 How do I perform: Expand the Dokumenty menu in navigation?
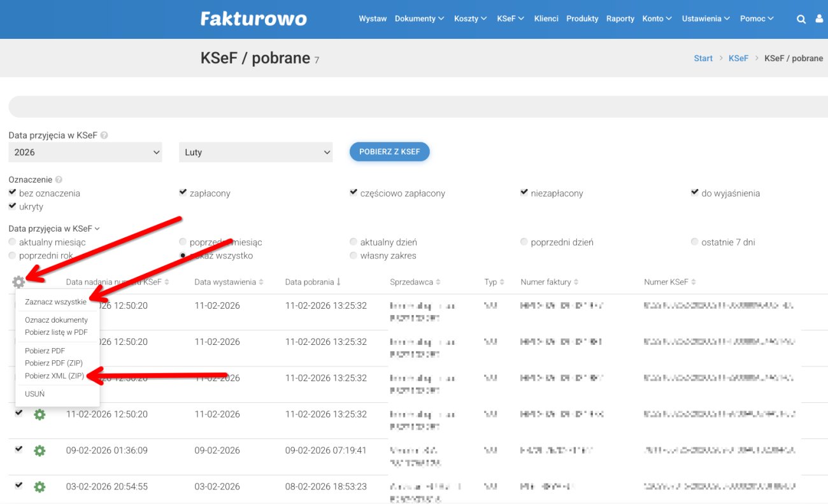point(419,19)
